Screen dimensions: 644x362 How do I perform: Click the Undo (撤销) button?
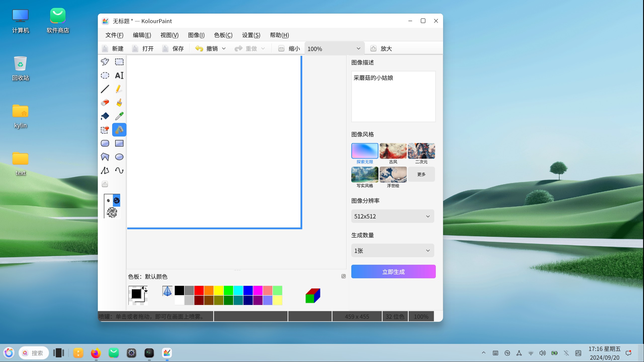206,49
